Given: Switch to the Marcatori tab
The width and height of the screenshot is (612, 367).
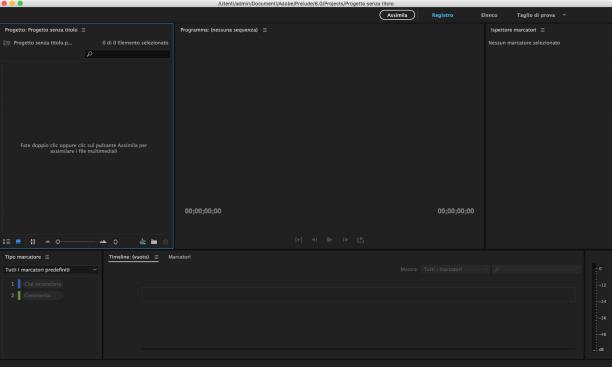Looking at the screenshot, I should coord(180,257).
